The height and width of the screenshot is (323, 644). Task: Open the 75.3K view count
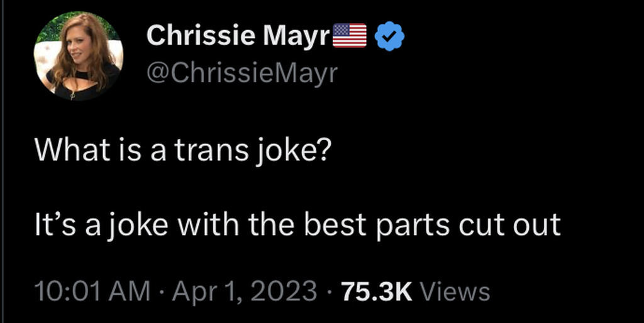tap(377, 292)
